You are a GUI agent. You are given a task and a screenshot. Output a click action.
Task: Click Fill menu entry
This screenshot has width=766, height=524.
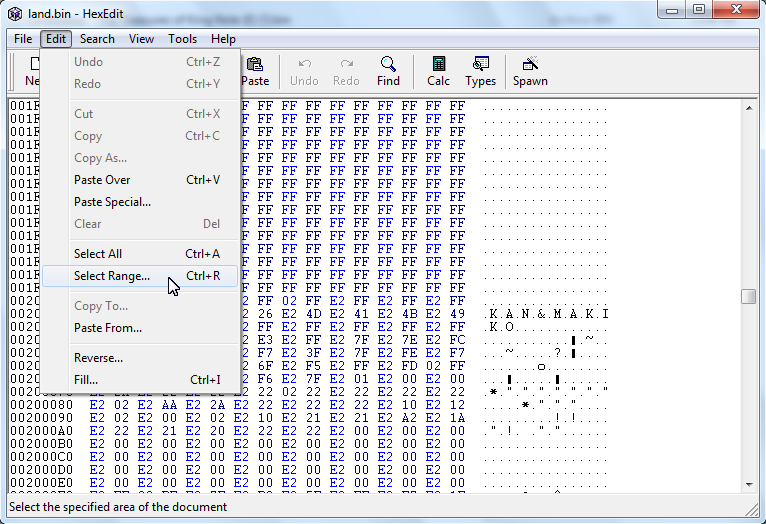point(86,380)
